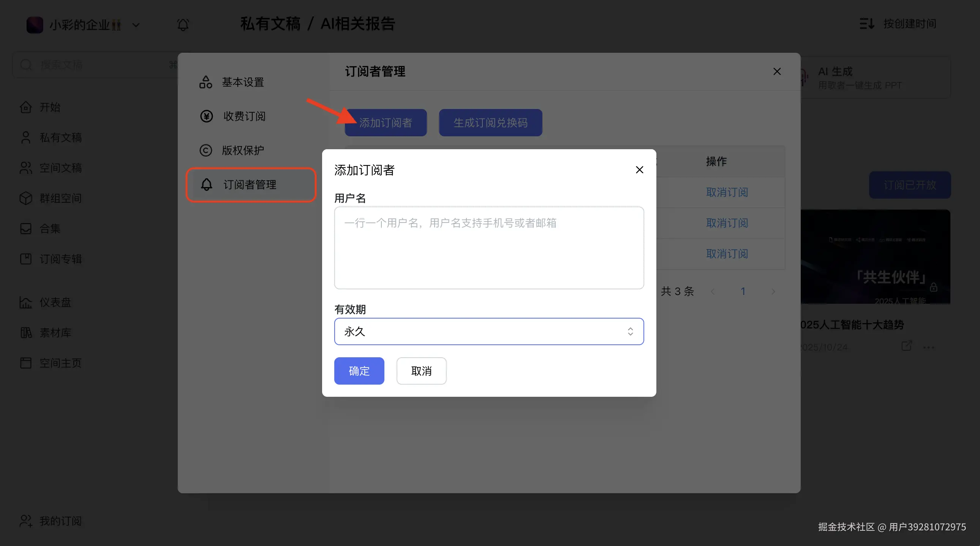980x546 pixels.
Task: Expand the 有效期 validity period dropdown
Action: coord(488,331)
